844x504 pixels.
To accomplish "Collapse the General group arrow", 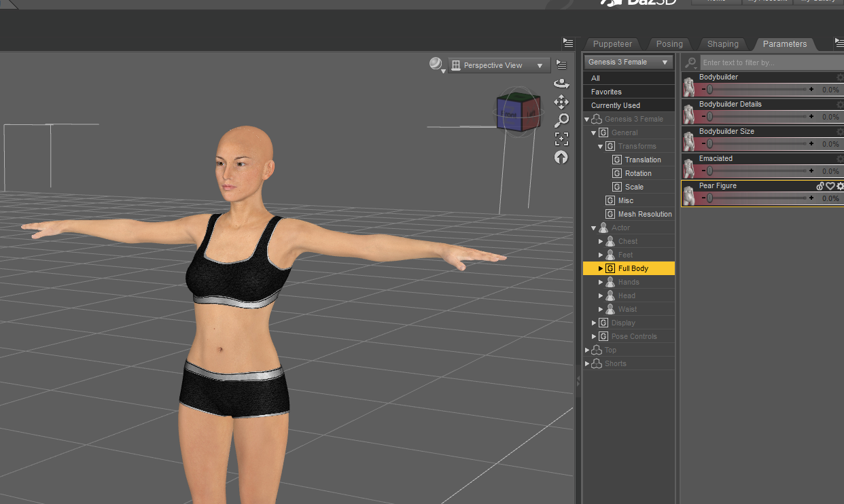I will [x=594, y=133].
